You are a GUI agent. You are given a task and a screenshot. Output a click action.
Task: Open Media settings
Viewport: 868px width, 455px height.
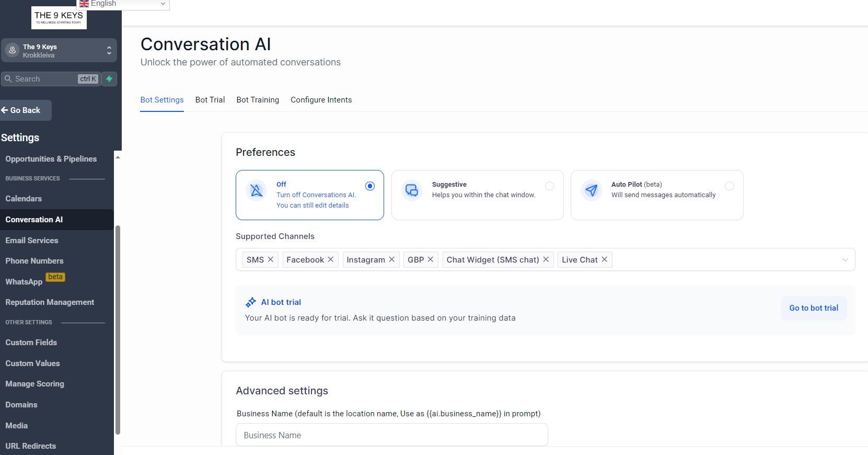coord(17,426)
